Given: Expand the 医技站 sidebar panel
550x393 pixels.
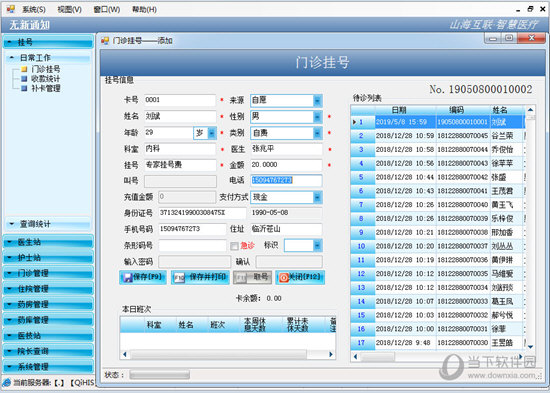Looking at the screenshot, I should tap(48, 336).
